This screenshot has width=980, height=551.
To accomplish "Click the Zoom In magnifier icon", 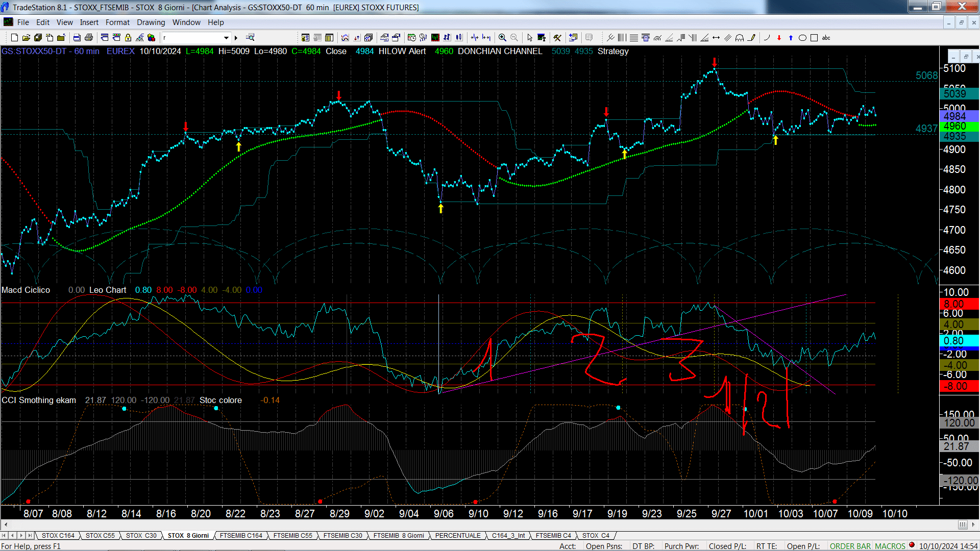I will pos(502,37).
